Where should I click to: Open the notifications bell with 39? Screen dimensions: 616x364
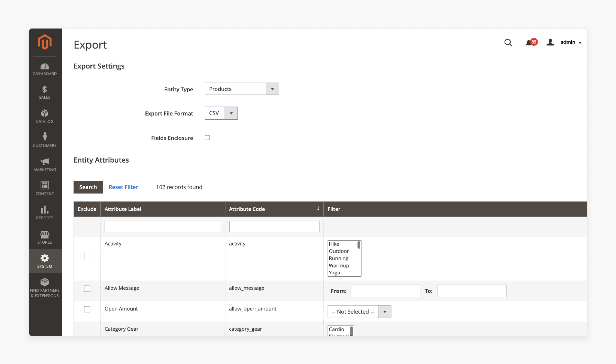(531, 43)
